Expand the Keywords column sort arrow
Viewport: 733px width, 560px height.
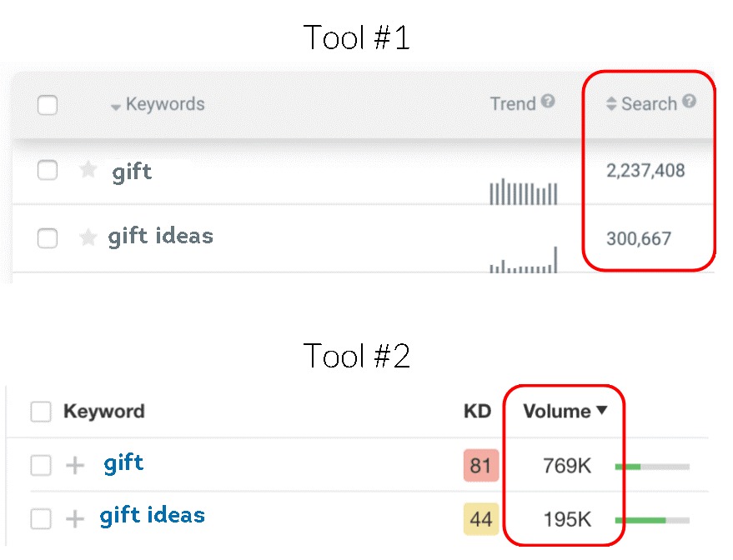[116, 106]
